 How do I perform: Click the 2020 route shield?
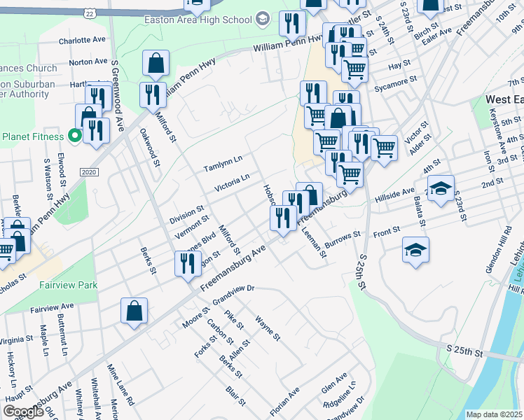[89, 172]
